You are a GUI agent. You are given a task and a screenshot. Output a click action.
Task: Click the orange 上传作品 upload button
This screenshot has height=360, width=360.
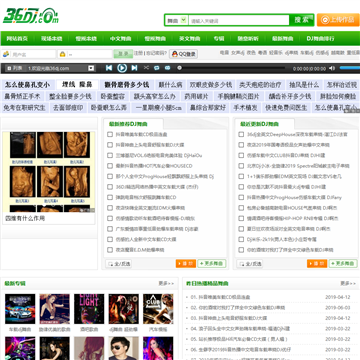tap(338, 20)
